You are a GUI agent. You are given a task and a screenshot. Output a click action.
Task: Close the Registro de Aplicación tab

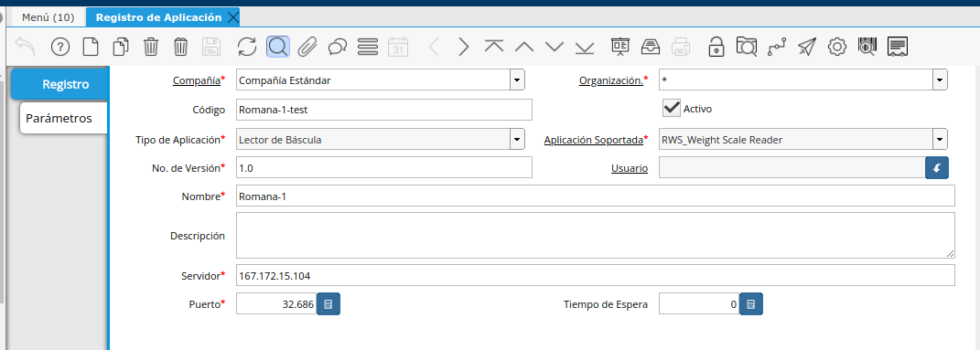(232, 17)
